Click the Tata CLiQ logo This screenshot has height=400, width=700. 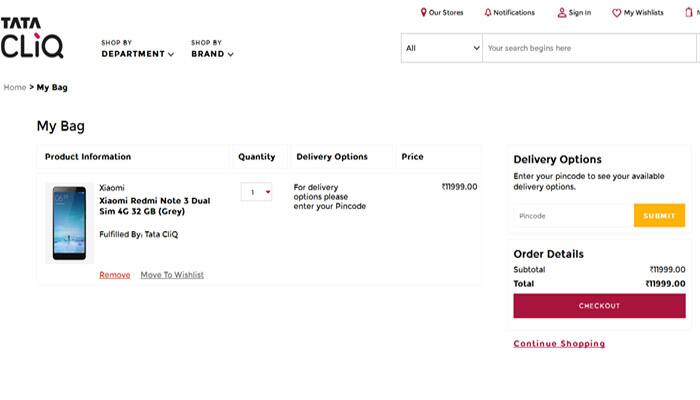32,38
